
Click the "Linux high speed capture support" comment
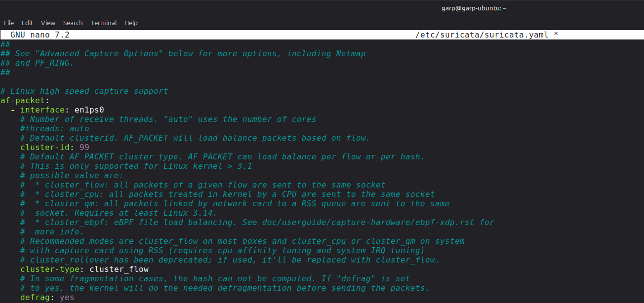[89, 91]
